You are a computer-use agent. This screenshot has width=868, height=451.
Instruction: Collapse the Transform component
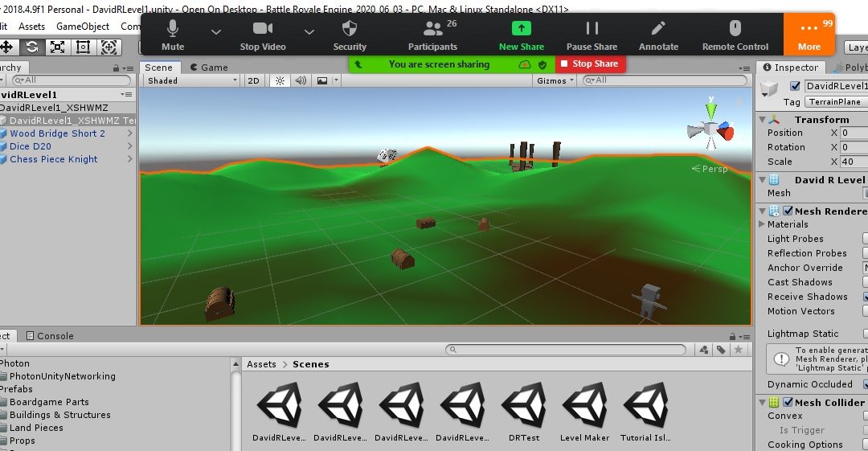tap(762, 120)
